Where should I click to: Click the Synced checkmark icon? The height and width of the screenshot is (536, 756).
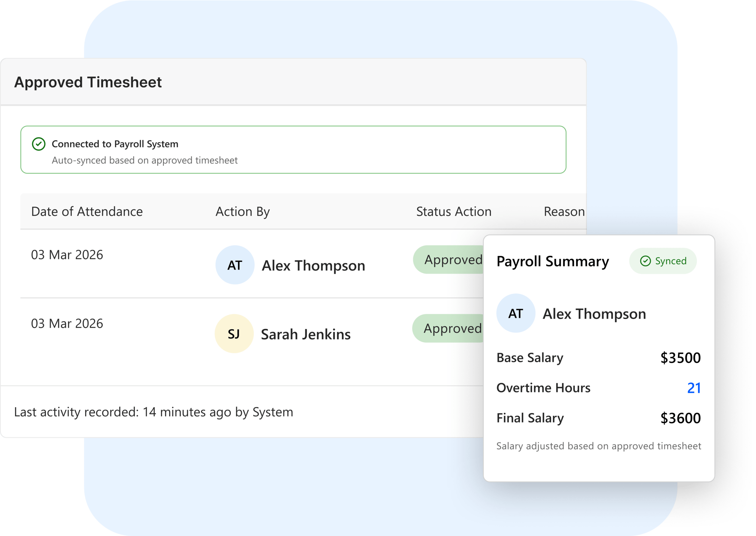click(x=645, y=261)
